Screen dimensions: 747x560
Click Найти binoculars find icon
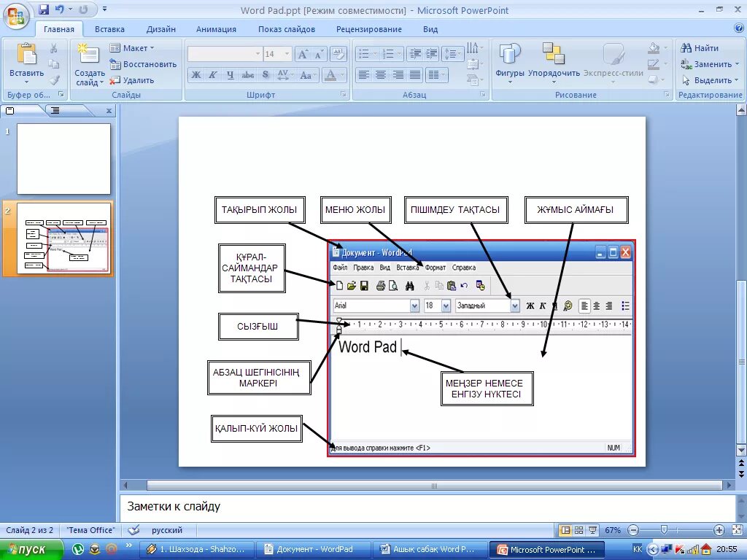pos(686,47)
